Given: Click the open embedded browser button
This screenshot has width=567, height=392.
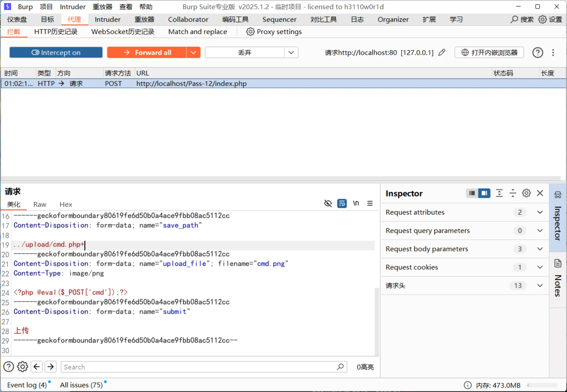Looking at the screenshot, I should point(489,53).
